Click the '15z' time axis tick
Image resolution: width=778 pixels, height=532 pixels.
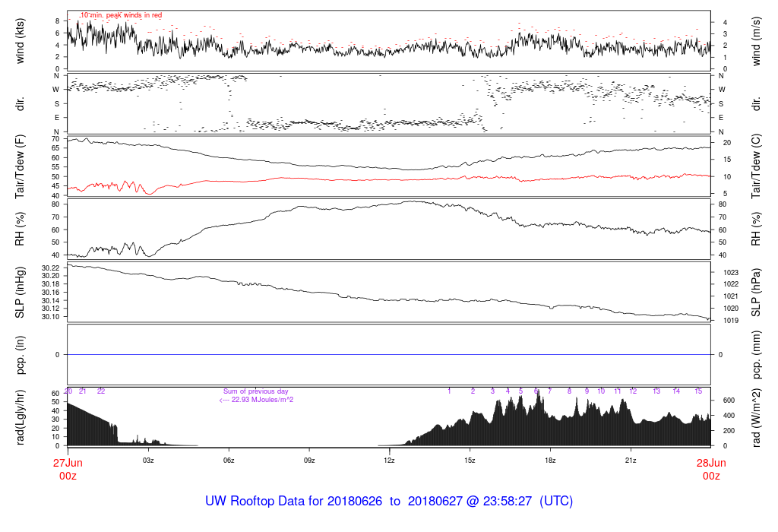(x=470, y=461)
